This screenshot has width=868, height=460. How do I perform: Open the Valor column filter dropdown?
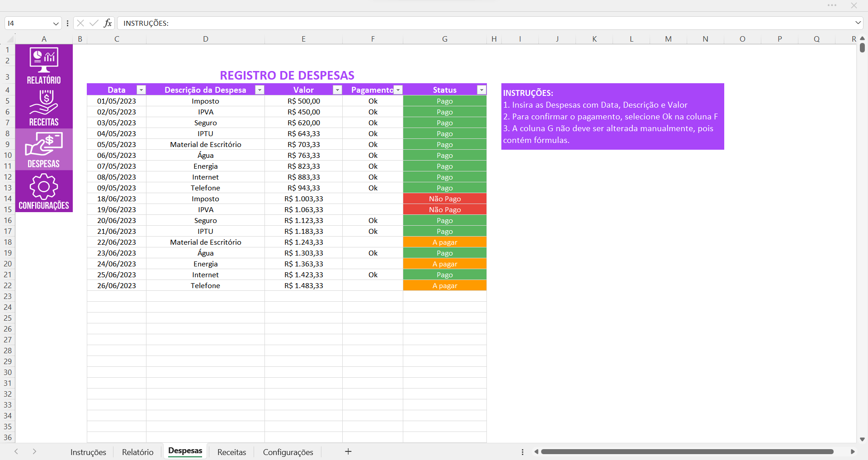337,90
